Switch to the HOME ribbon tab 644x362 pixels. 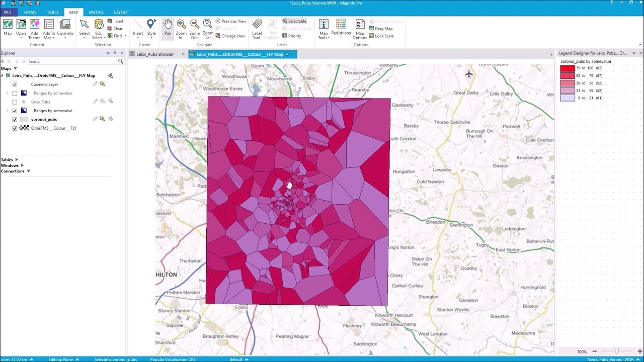coord(30,12)
